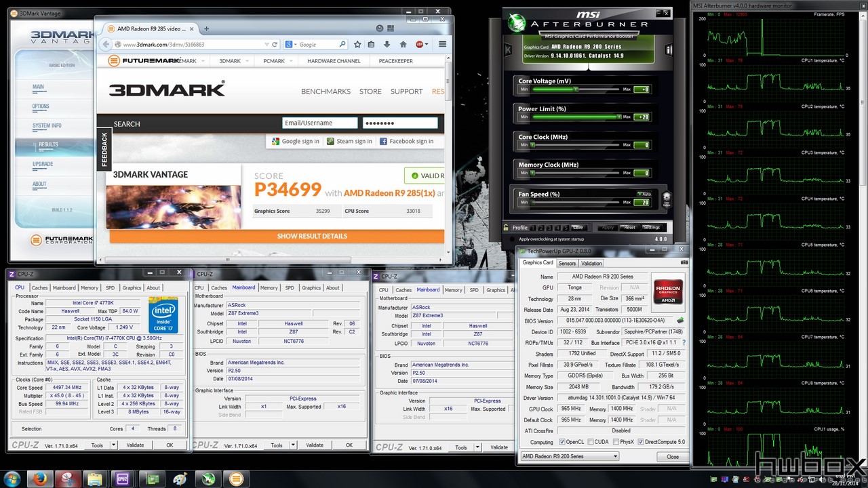Select Options in 3DMark Vantage sidebar
The image size is (868, 488).
click(x=41, y=106)
